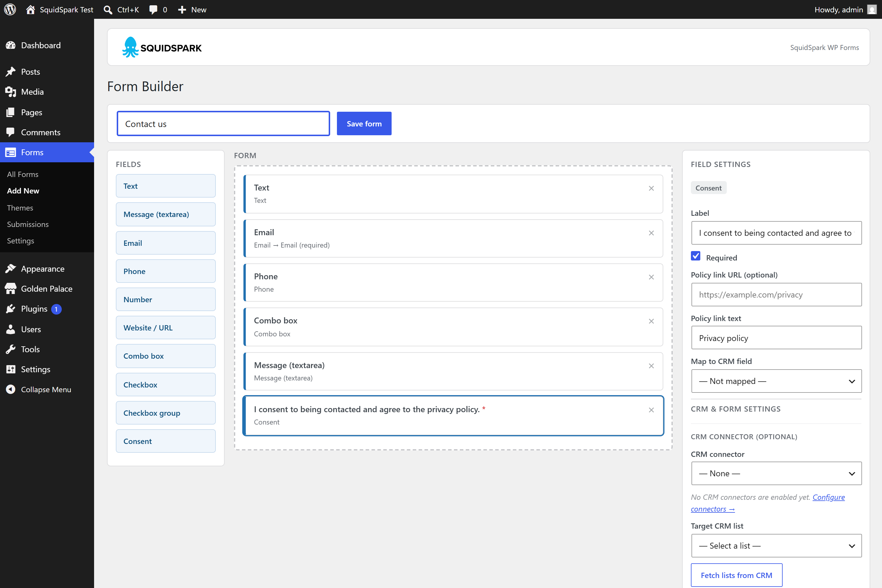Viewport: 882px width, 588px height.
Task: Click the Collapse Menu arrow icon
Action: [x=11, y=389]
